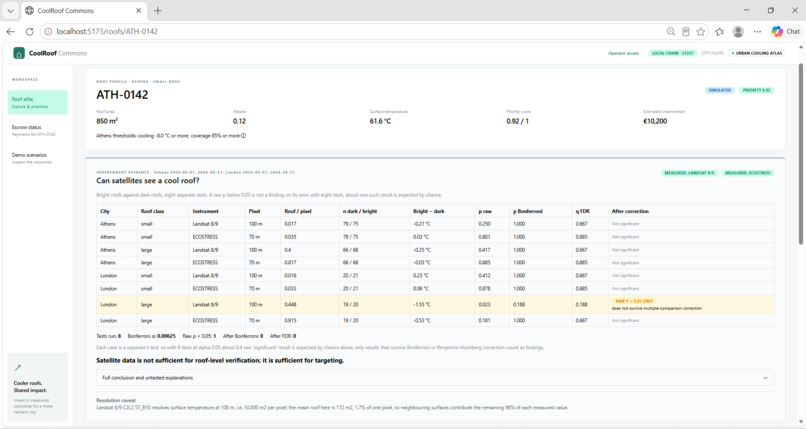Click the site info icon in address bar
Viewport: 806px width, 429px height.
click(x=48, y=31)
